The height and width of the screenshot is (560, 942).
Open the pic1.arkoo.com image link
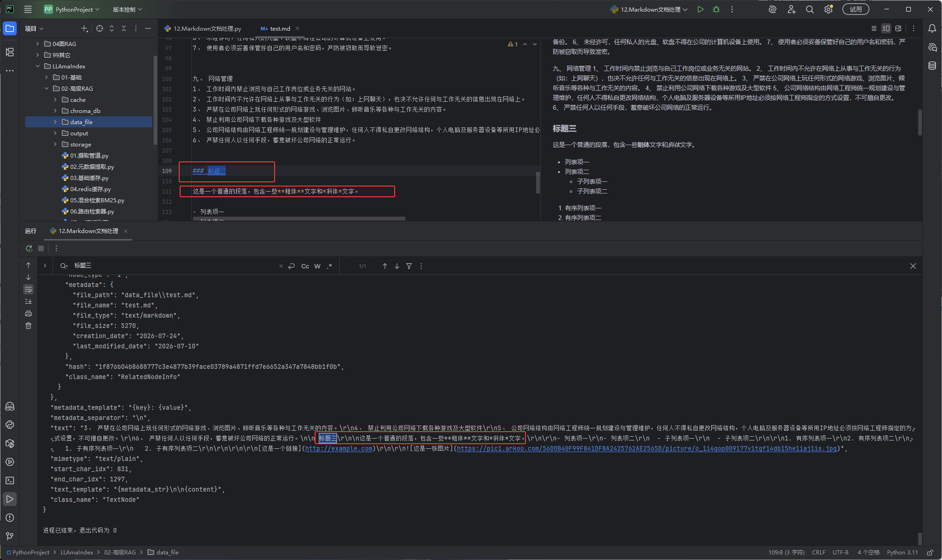point(647,448)
